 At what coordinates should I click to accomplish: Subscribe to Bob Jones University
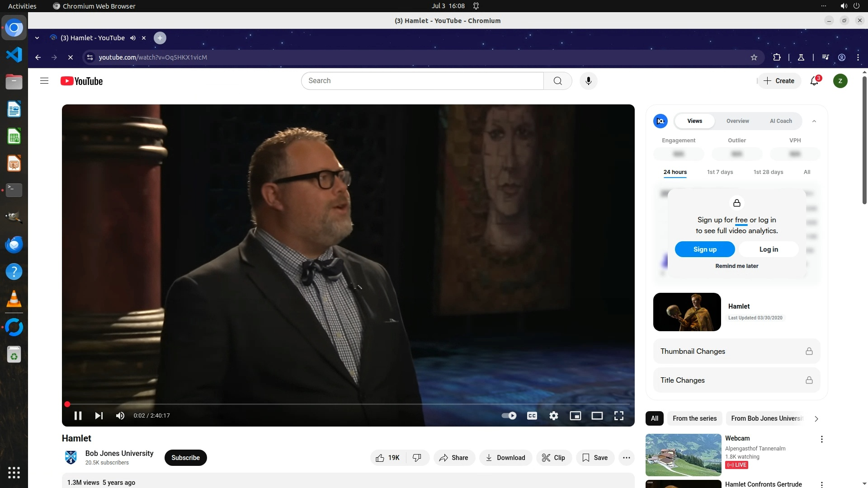pos(185,458)
